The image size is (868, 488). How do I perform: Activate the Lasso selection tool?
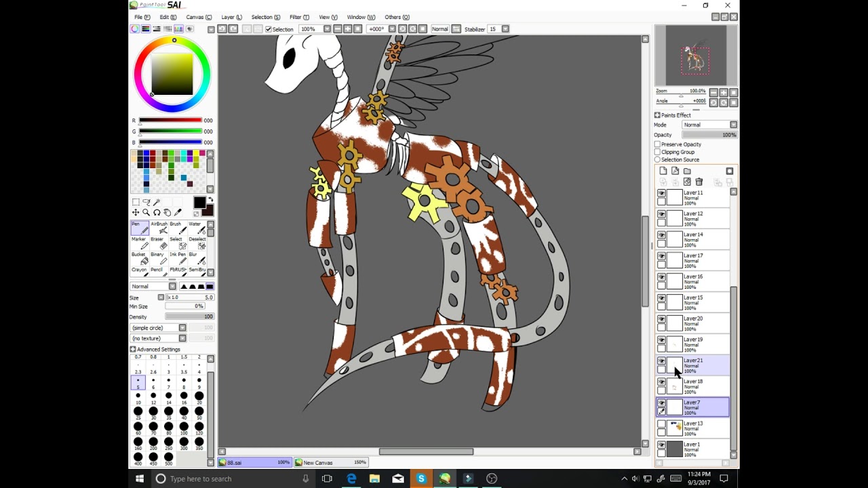146,202
